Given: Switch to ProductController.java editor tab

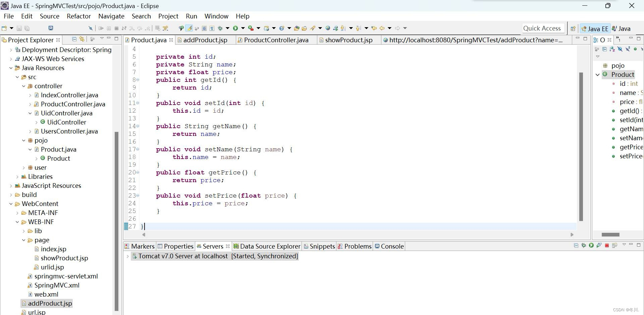Looking at the screenshot, I should tap(276, 40).
